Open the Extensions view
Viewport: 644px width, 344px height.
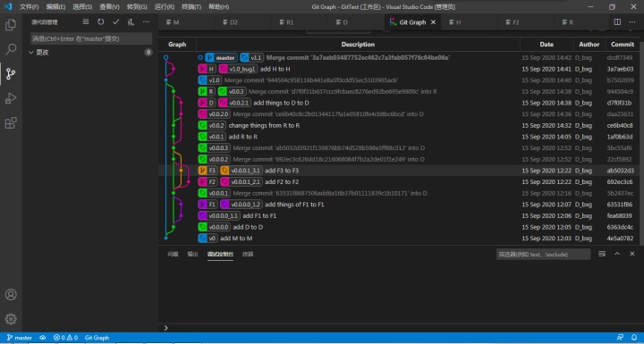[x=11, y=122]
